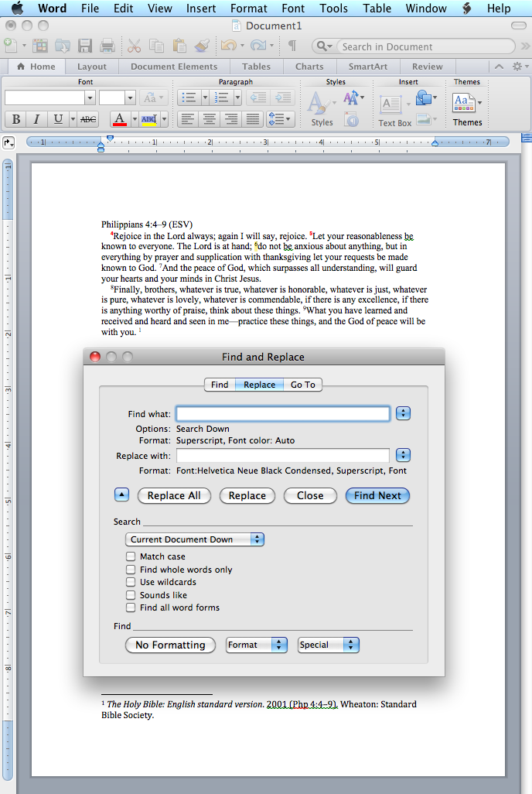Collapse dialog options with triangle button

[x=121, y=495]
